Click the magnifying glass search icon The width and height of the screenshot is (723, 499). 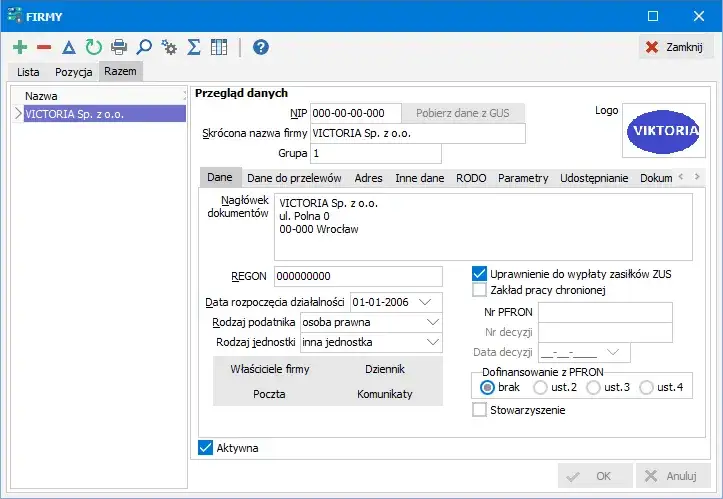(x=144, y=47)
